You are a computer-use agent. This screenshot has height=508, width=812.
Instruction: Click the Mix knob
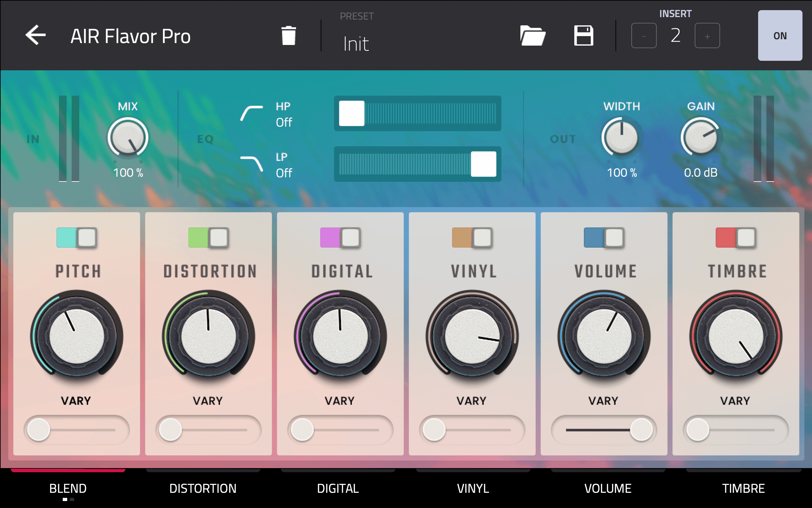128,137
